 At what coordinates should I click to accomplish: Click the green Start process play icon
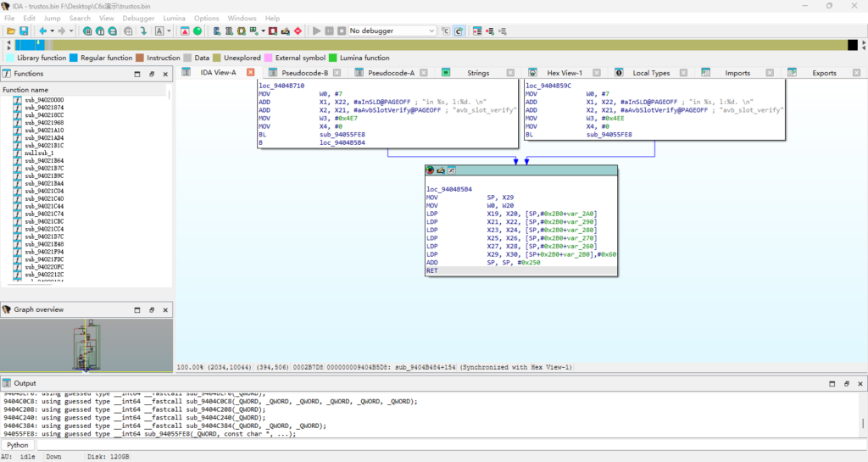click(x=317, y=31)
